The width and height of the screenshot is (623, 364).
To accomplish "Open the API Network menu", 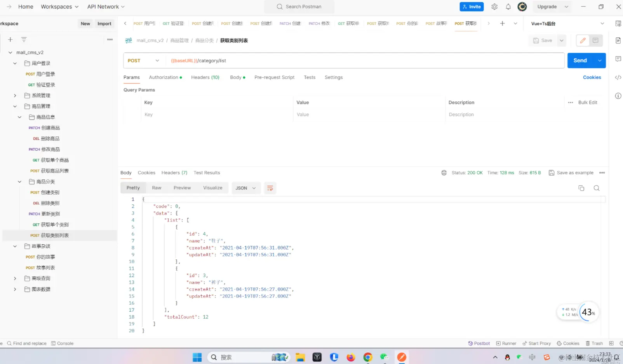I will [x=106, y=7].
